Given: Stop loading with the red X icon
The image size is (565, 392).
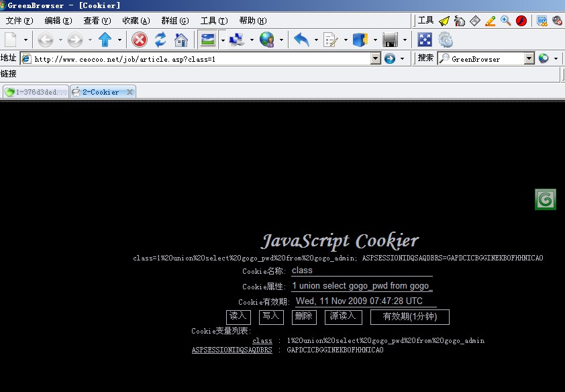Looking at the screenshot, I should coord(140,40).
